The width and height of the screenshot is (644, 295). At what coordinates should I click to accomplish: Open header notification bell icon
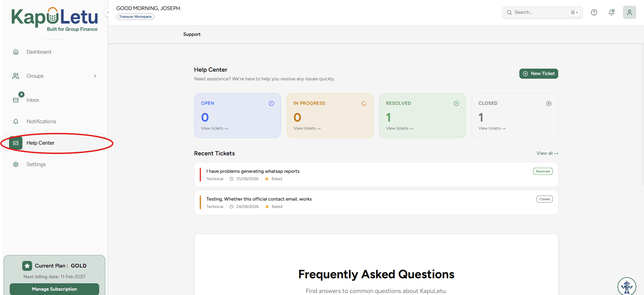[612, 12]
